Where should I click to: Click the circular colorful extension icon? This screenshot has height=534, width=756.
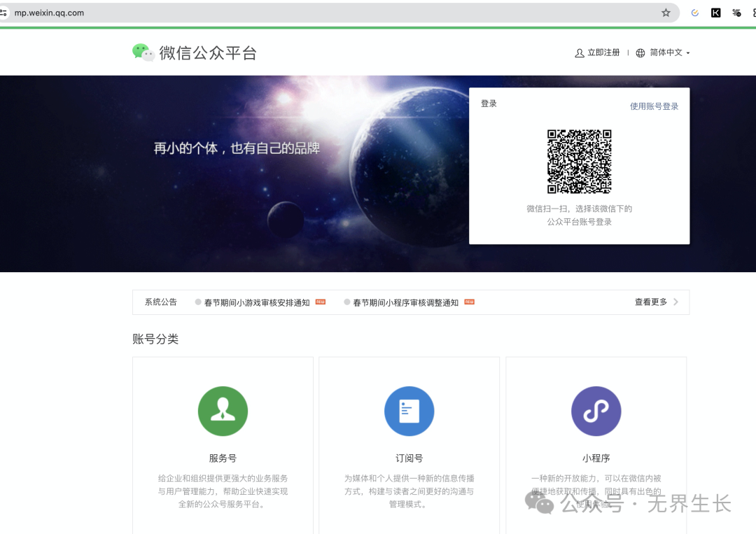click(x=695, y=13)
